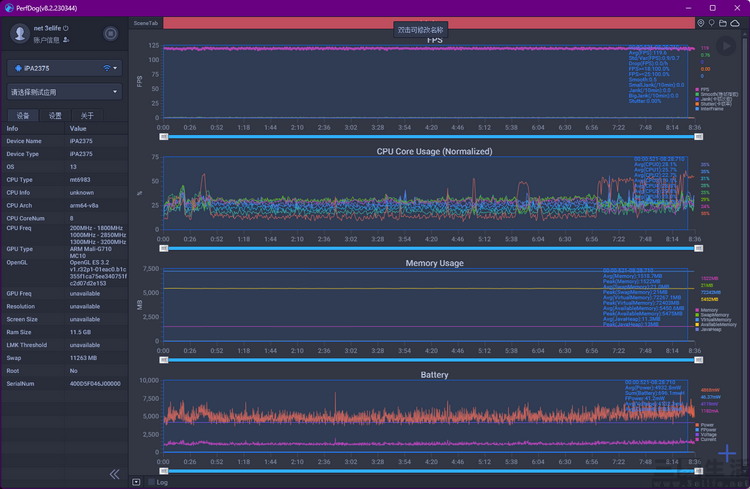Click the round play button near FPS chart

(726, 46)
